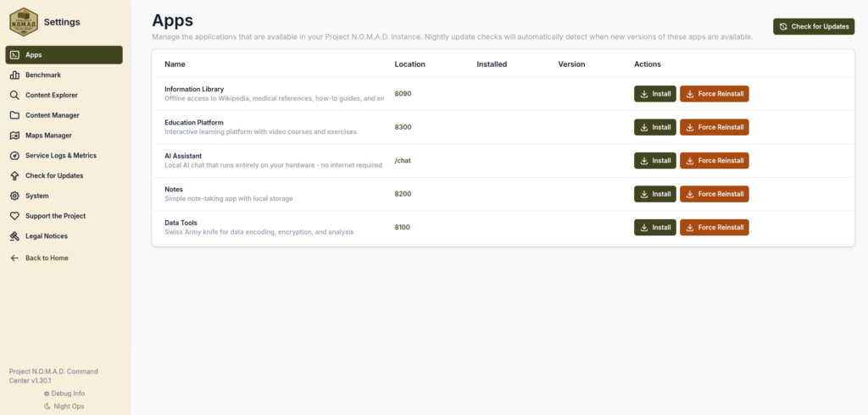Click the Service Logs & Metrics gauge icon
Image resolution: width=868 pixels, height=415 pixels.
click(x=15, y=156)
